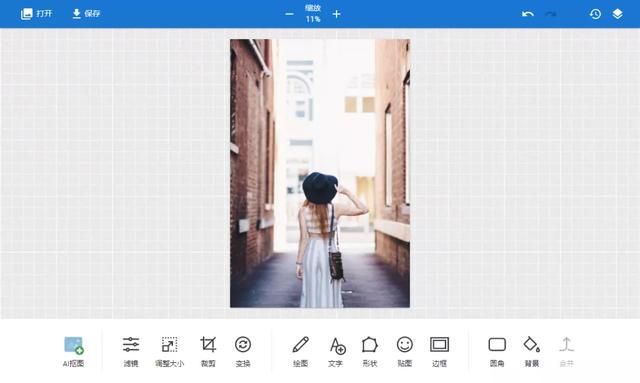
Task: Click the greyed-out 合并 merge tool
Action: 567,351
